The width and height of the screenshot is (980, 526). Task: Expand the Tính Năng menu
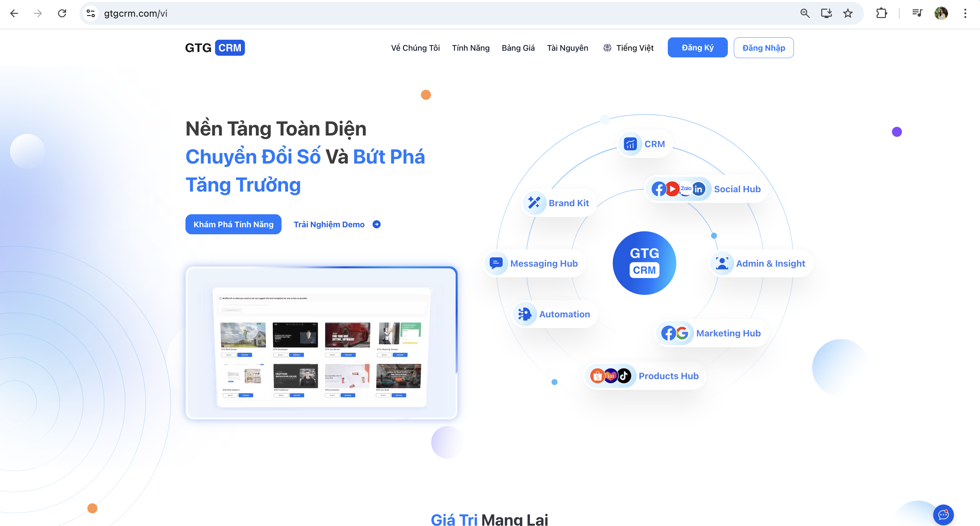(x=471, y=48)
